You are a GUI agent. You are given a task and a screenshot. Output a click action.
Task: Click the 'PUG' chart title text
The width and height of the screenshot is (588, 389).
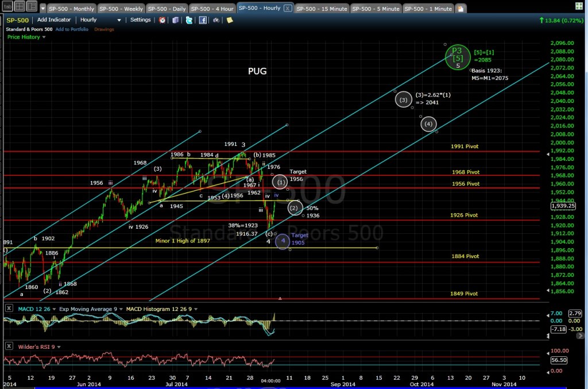(x=257, y=71)
